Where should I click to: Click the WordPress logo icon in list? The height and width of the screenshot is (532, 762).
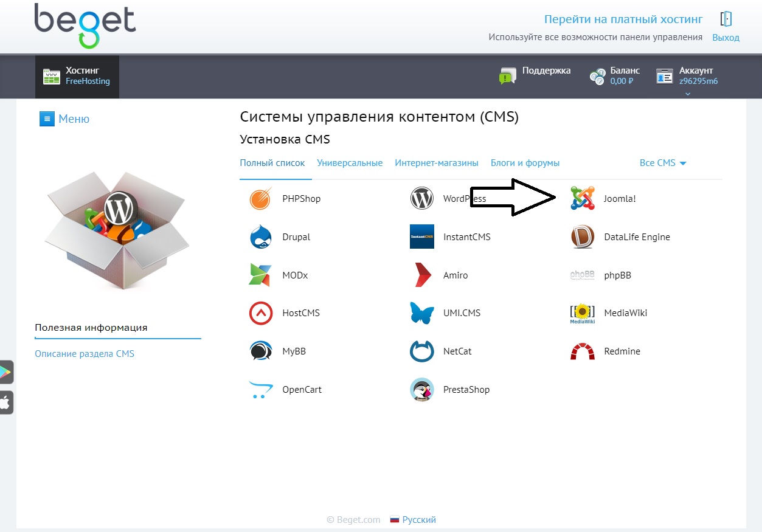pyautogui.click(x=422, y=199)
